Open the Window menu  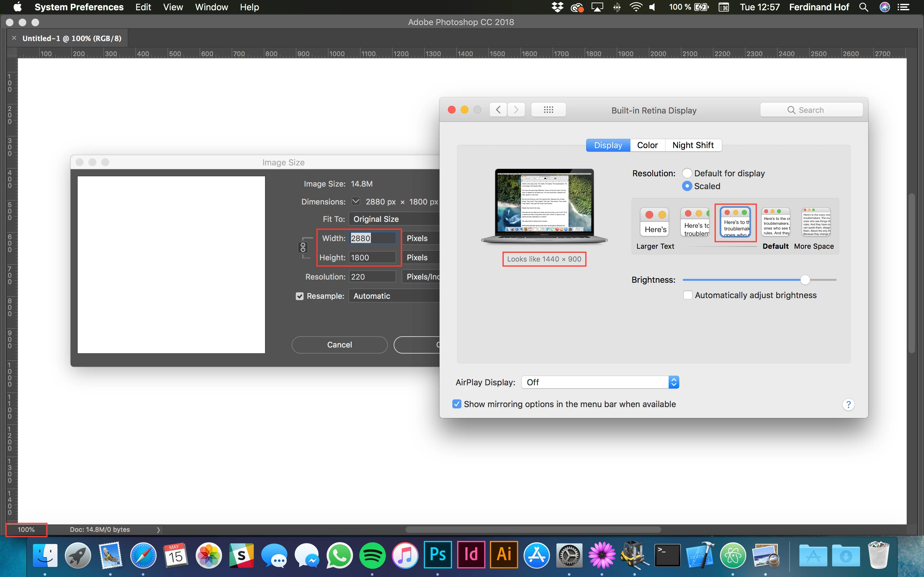[x=211, y=7]
